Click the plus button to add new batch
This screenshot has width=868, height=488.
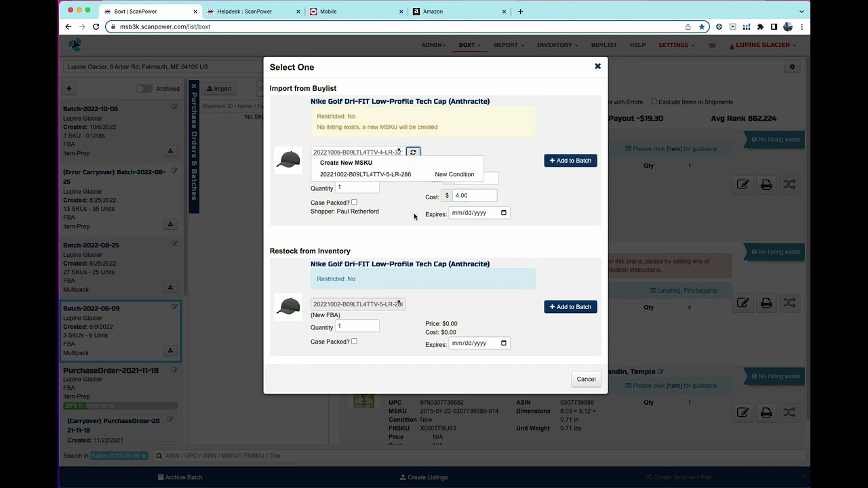click(x=68, y=89)
